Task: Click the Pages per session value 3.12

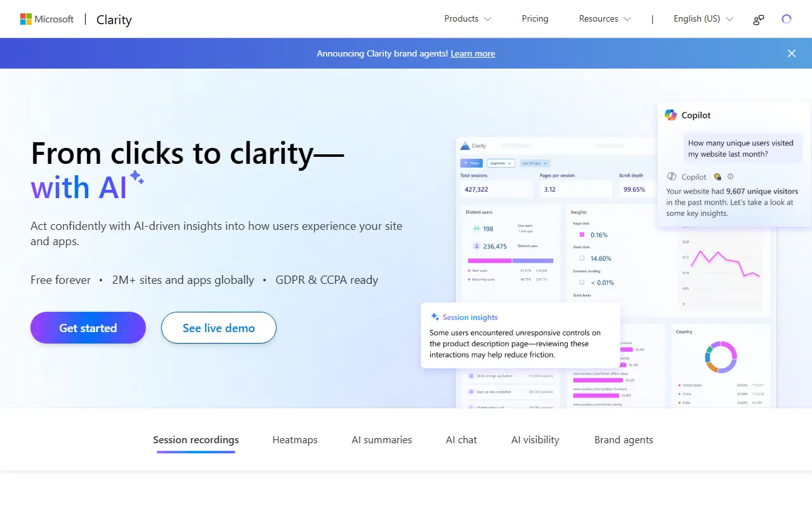Action: pos(550,189)
